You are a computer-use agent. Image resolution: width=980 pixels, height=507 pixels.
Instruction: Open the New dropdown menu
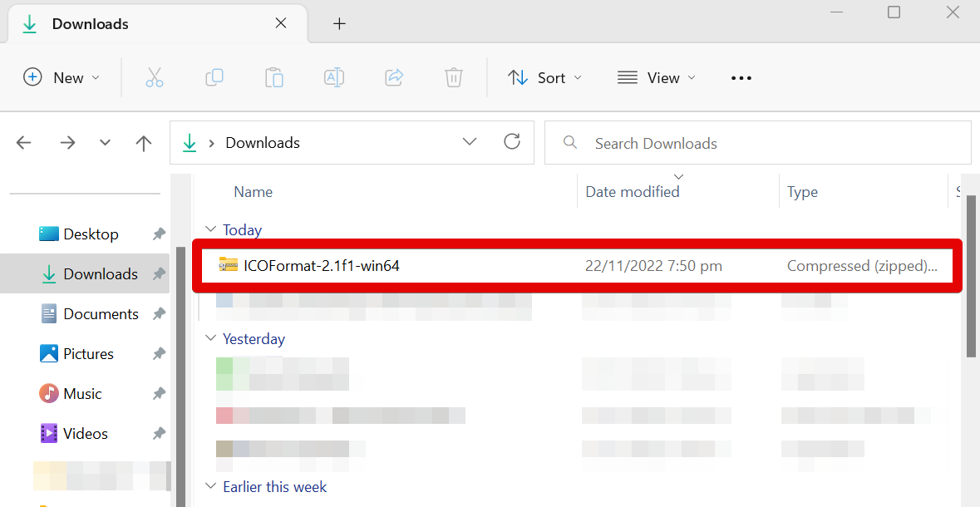(62, 77)
